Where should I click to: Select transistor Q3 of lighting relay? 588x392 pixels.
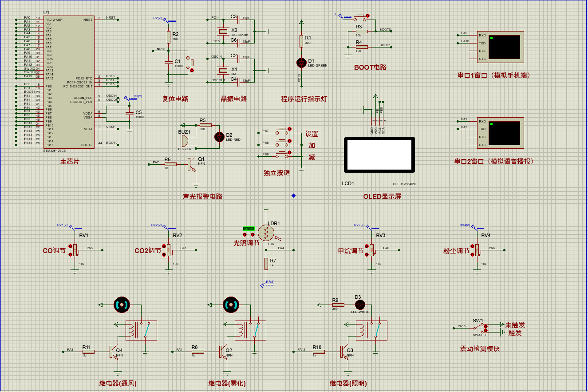pos(345,352)
